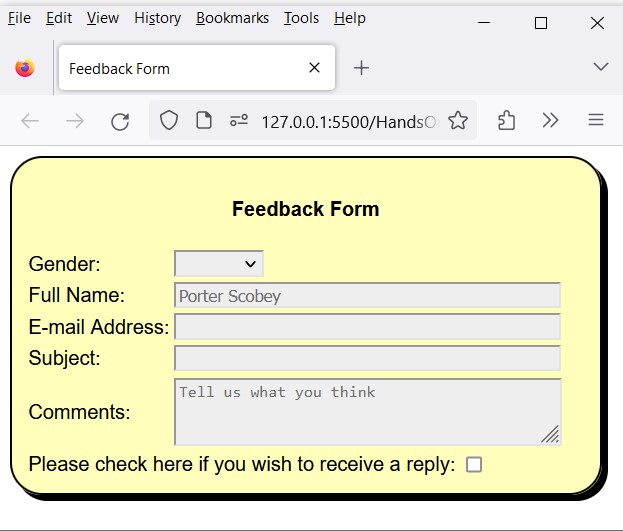
Task: Go back using the back arrow
Action: pyautogui.click(x=30, y=120)
